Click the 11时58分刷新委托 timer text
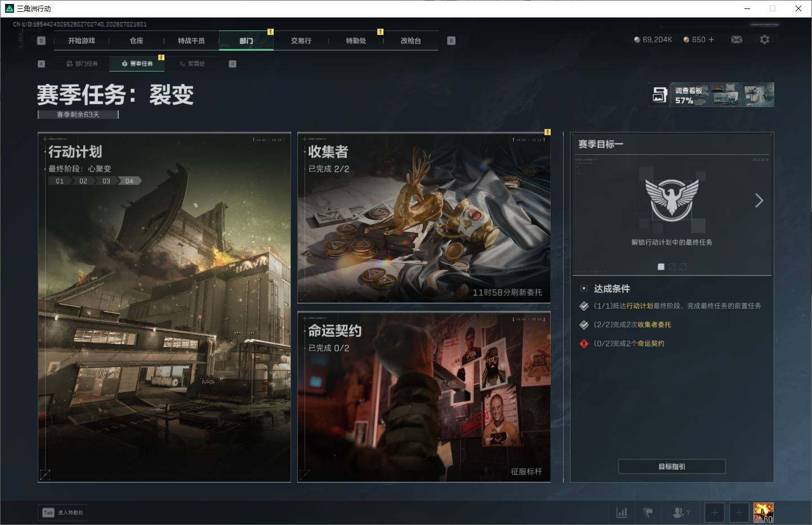Image resolution: width=812 pixels, height=525 pixels. point(507,292)
